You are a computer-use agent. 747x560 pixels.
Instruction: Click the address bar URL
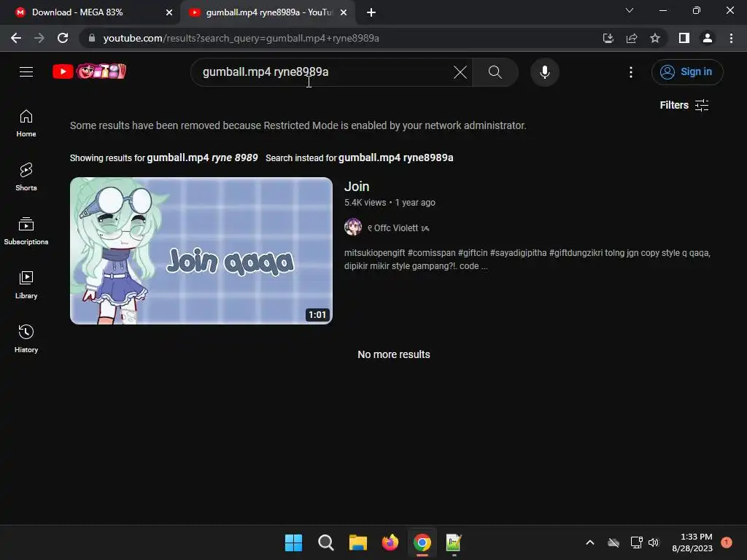pos(241,38)
